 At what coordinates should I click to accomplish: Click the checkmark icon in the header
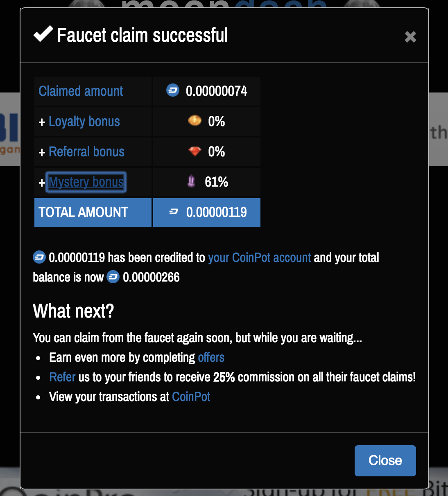pos(43,34)
